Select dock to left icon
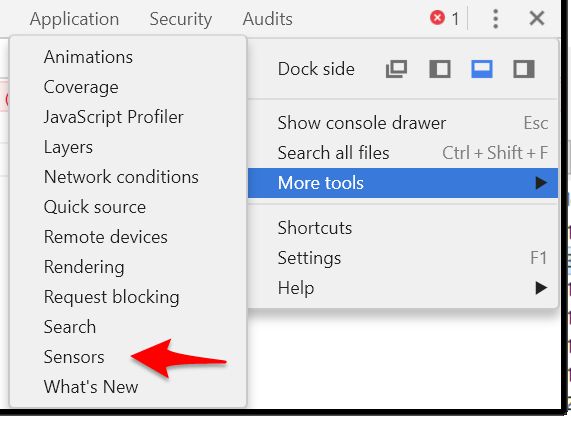The height and width of the screenshot is (424, 571). click(440, 69)
